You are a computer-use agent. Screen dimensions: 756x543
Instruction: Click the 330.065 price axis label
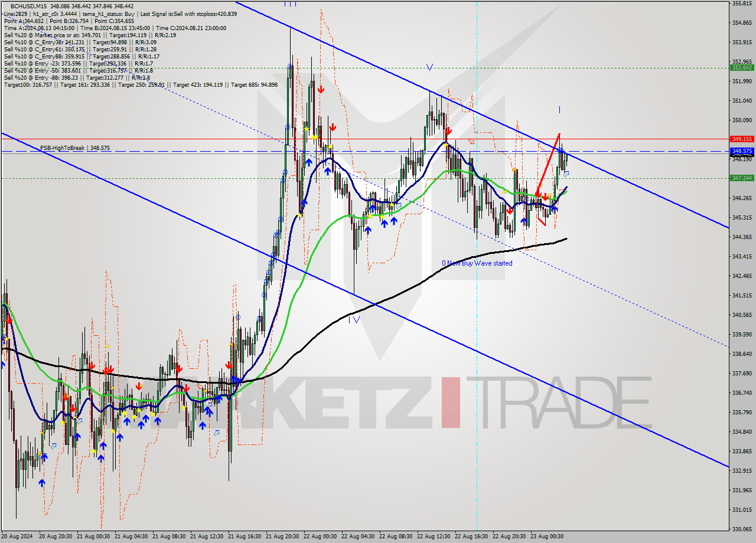[x=742, y=529]
